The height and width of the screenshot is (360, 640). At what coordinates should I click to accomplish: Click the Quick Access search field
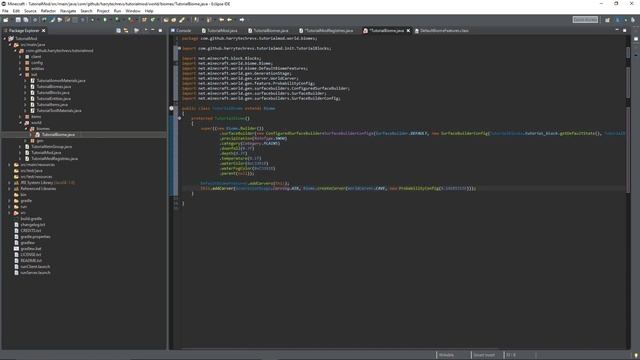click(585, 20)
